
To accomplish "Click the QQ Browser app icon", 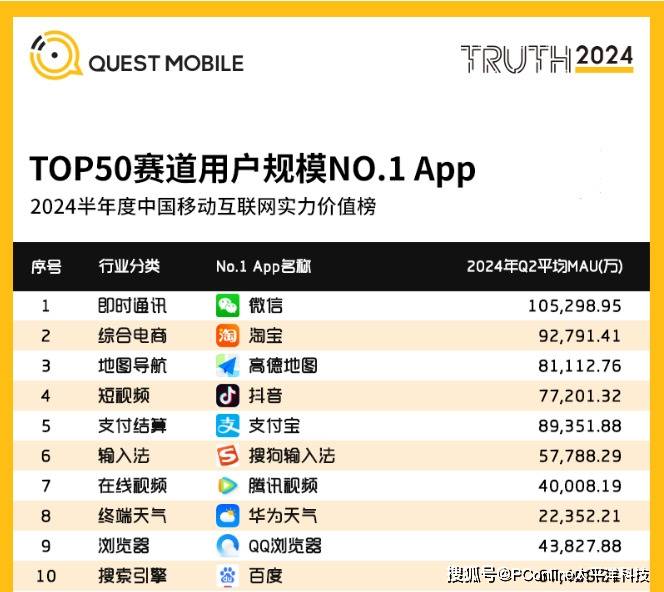I will pyautogui.click(x=227, y=546).
